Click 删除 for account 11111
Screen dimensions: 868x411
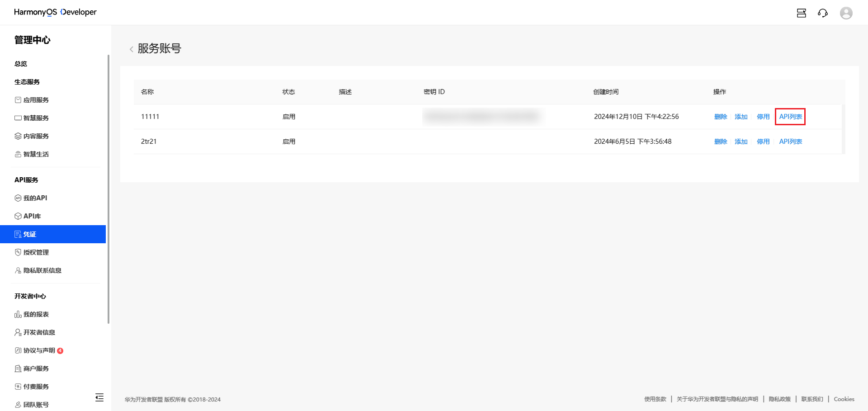pos(720,116)
